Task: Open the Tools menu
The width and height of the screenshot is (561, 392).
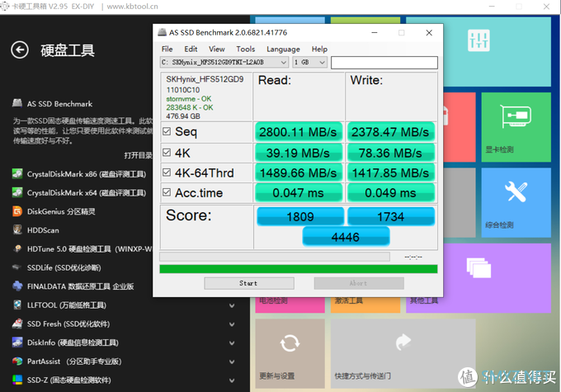Action: (x=246, y=49)
